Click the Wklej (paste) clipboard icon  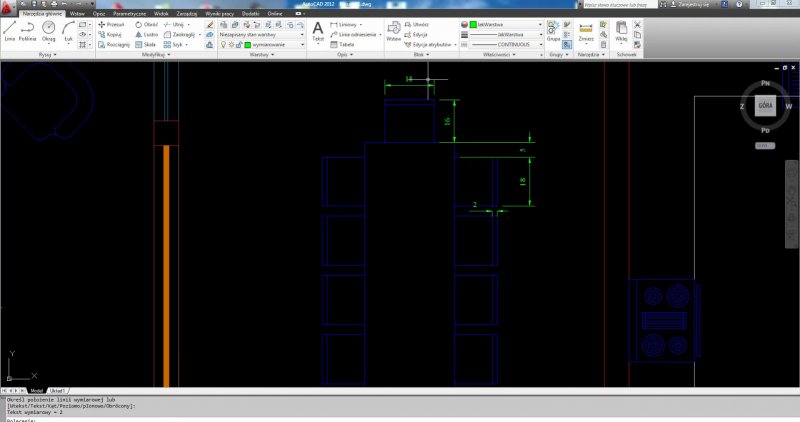pyautogui.click(x=621, y=29)
